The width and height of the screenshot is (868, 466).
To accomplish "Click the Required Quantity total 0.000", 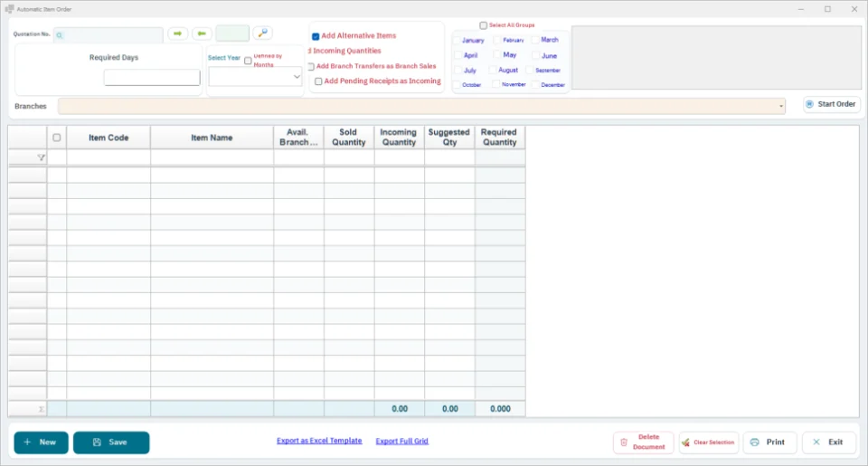I will coord(500,409).
